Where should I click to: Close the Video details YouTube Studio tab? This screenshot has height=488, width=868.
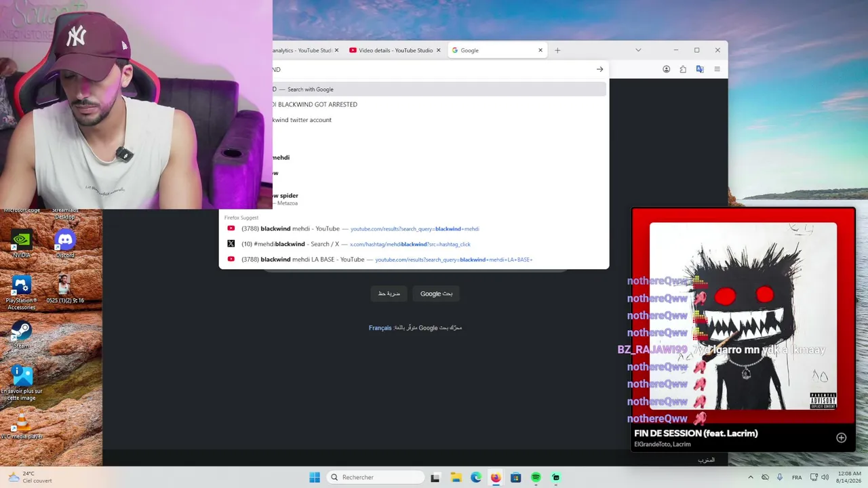click(x=439, y=50)
